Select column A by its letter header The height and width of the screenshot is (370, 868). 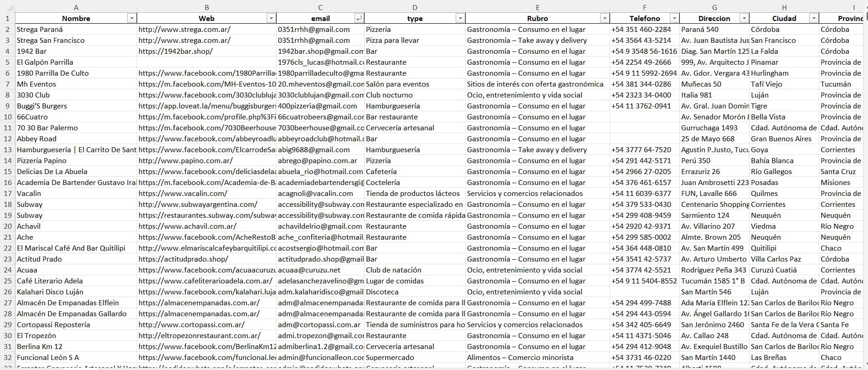[x=76, y=7]
